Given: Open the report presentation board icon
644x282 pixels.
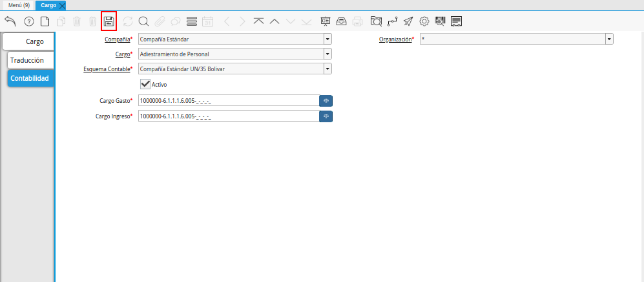Looking at the screenshot, I should point(326,21).
